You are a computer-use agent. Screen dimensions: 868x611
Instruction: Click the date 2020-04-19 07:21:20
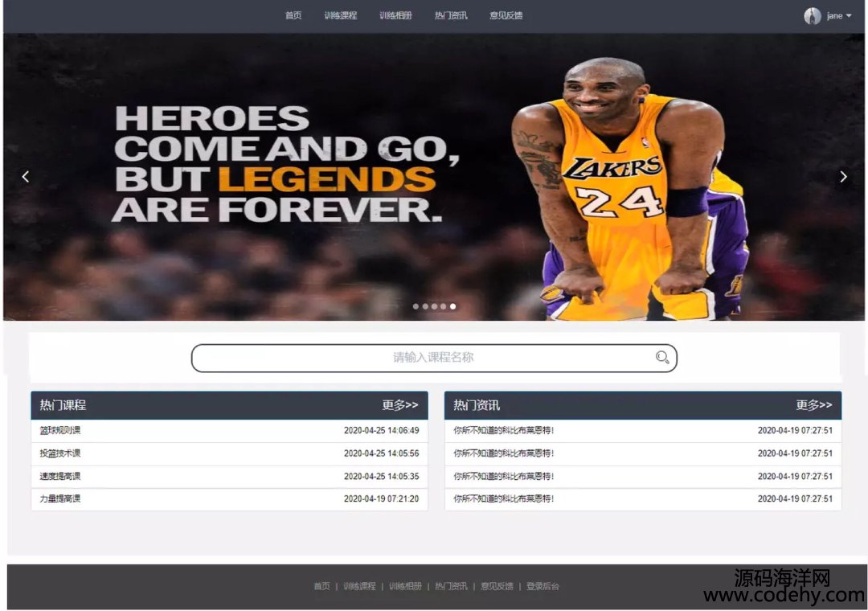point(382,498)
